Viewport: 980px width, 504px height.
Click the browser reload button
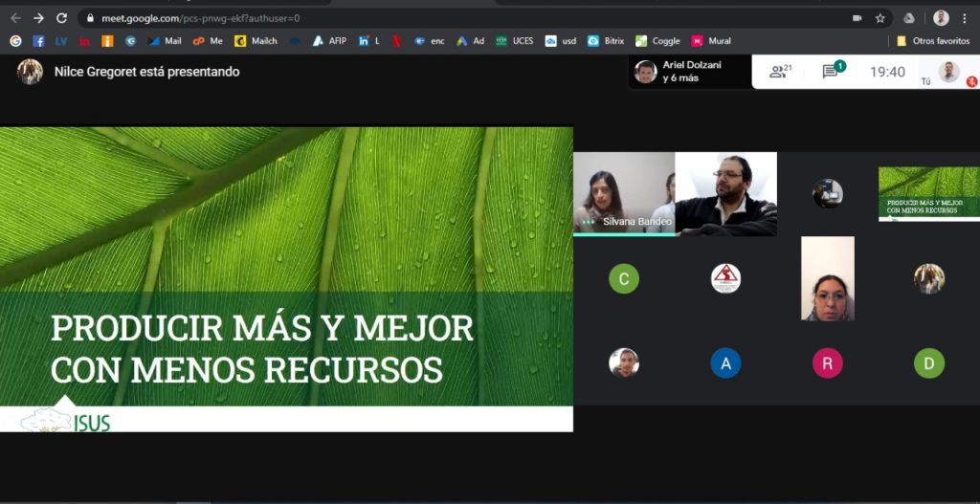coord(61,18)
